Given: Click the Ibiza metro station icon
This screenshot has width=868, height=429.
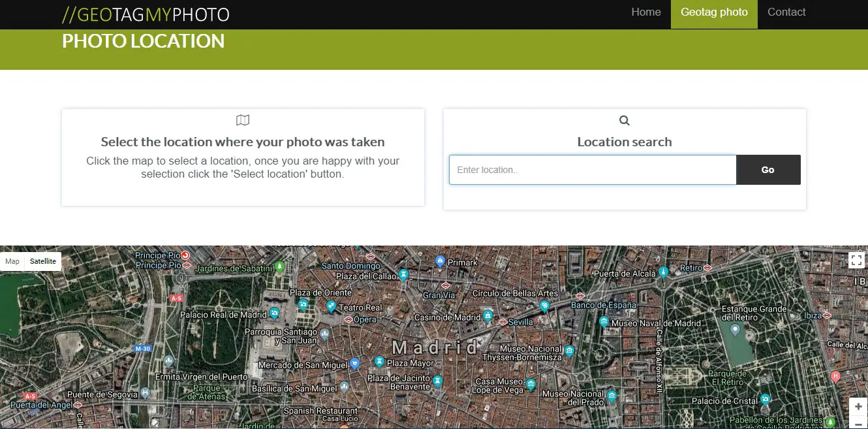Looking at the screenshot, I should (x=828, y=315).
